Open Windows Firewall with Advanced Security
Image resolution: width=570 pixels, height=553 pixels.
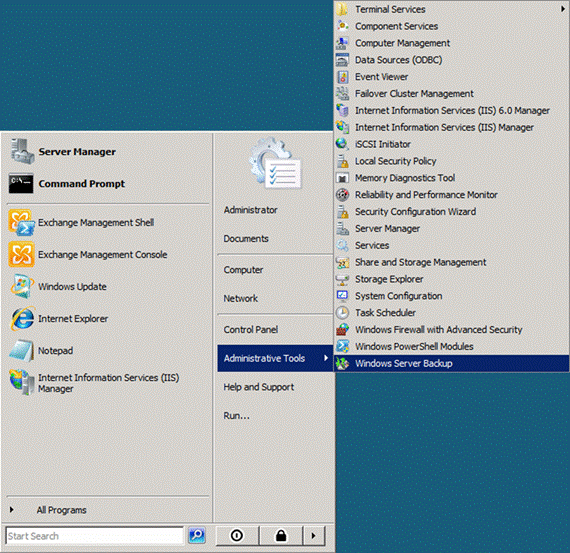(451, 329)
